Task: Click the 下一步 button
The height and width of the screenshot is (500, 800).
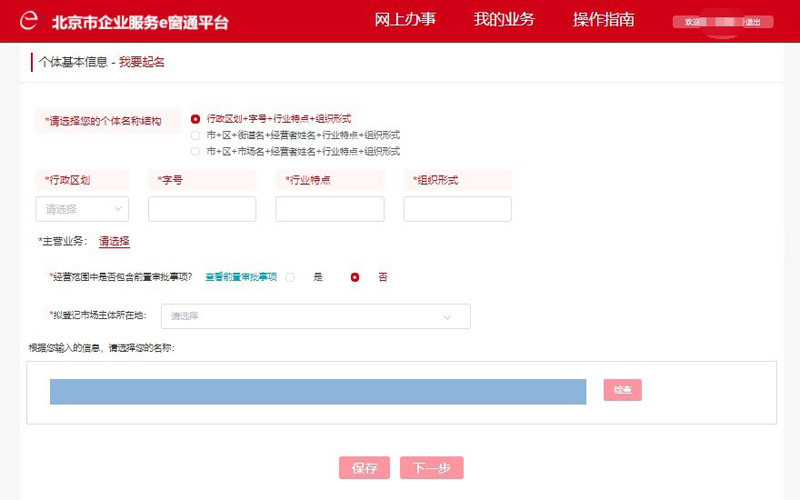Action: coord(431,468)
